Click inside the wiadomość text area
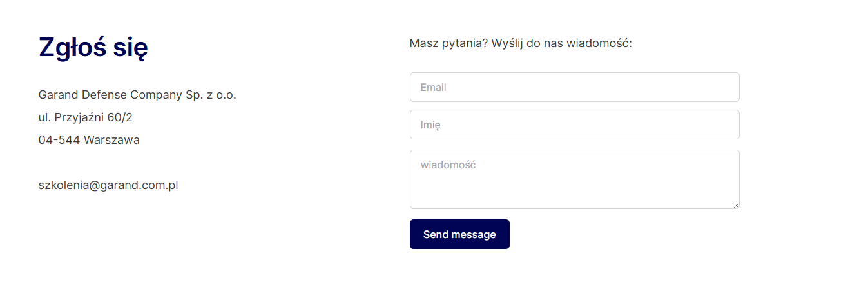 coord(574,179)
